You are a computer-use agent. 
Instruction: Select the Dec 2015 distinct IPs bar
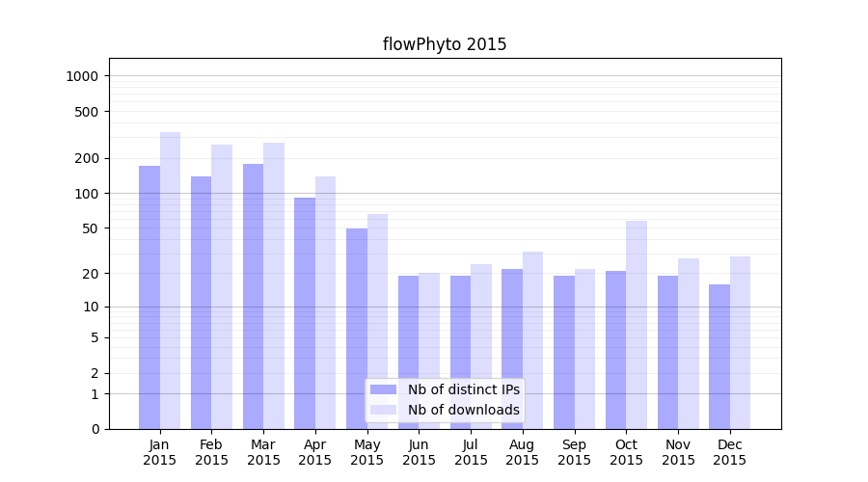(x=719, y=357)
